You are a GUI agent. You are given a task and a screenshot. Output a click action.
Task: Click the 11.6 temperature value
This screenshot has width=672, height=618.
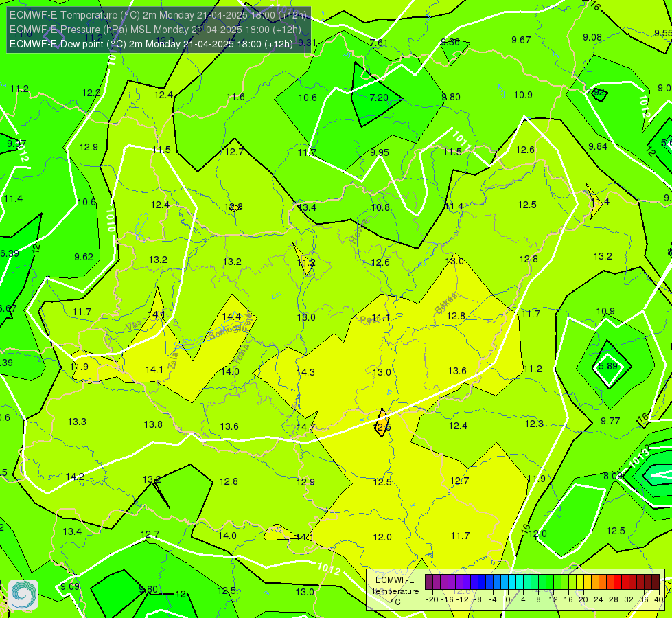[x=235, y=97]
